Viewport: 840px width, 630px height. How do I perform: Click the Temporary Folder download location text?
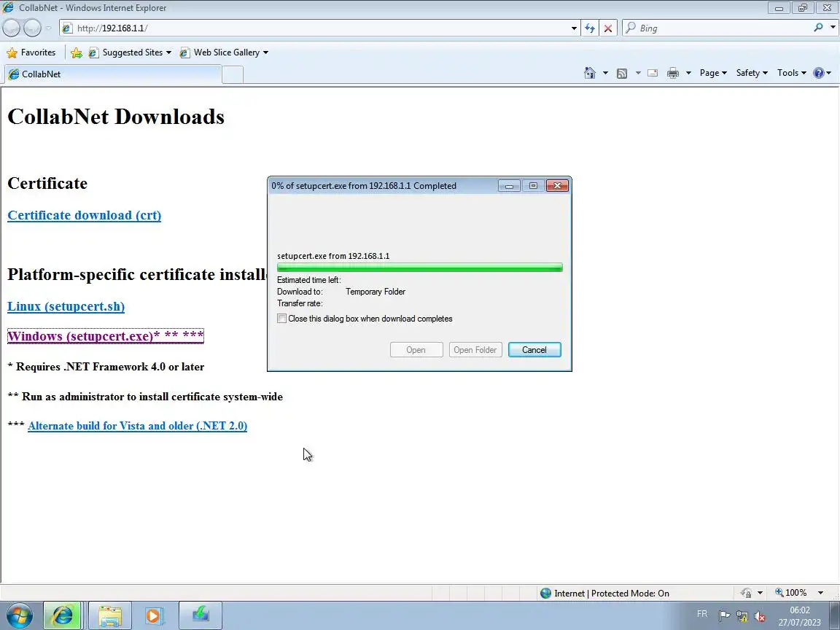point(375,292)
